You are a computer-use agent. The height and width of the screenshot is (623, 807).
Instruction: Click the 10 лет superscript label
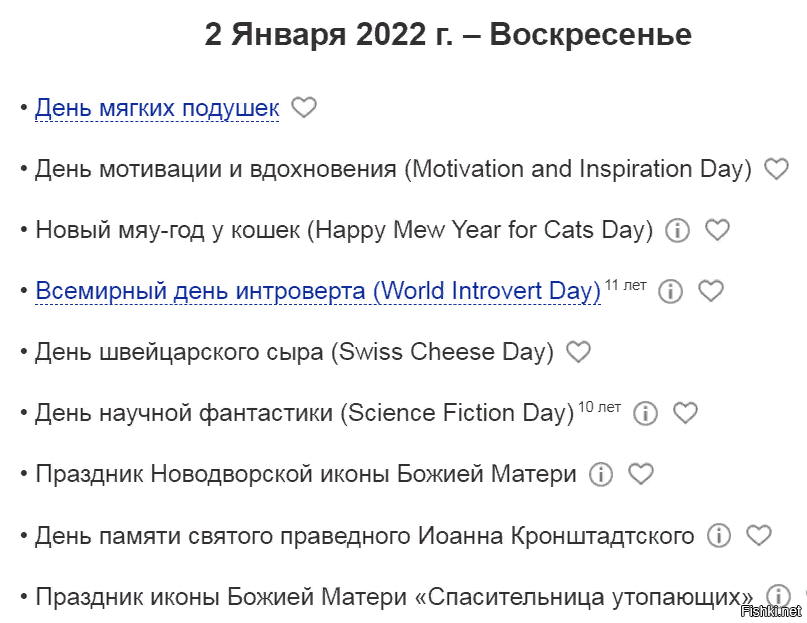600,407
